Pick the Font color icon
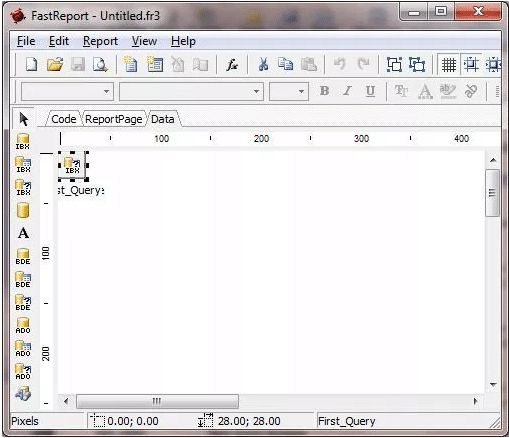This screenshot has width=509, height=438. tap(425, 91)
